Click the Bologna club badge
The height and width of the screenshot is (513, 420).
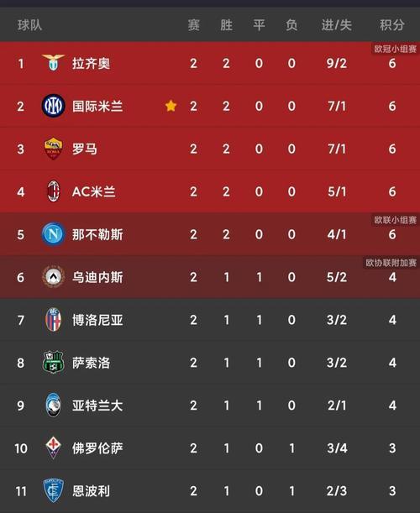click(54, 320)
